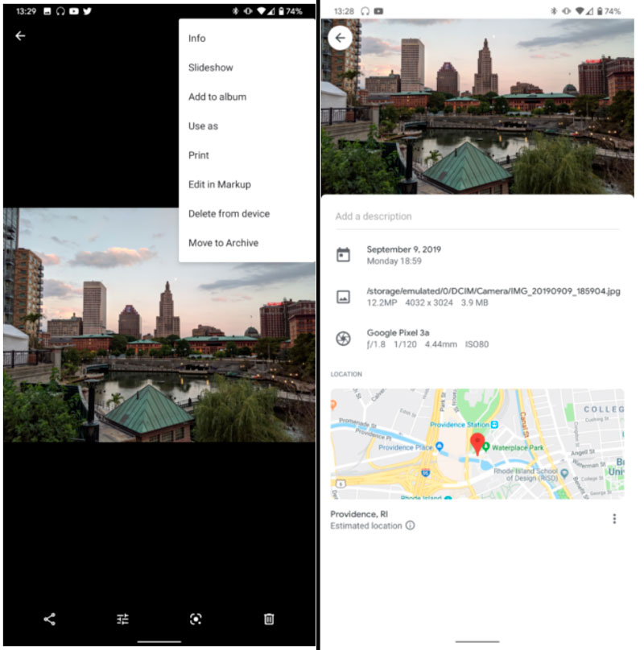644x650 pixels.
Task: Open the location map preview
Action: pos(477,443)
